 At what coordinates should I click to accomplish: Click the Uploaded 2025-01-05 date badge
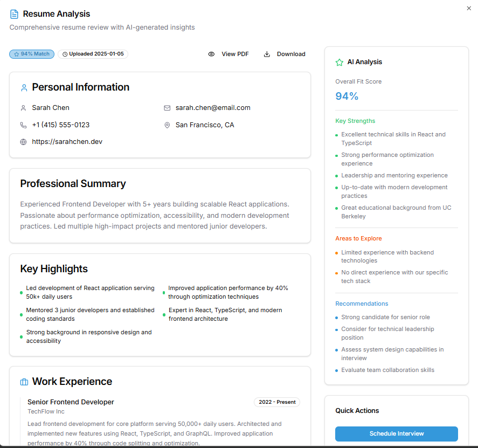(x=93, y=54)
